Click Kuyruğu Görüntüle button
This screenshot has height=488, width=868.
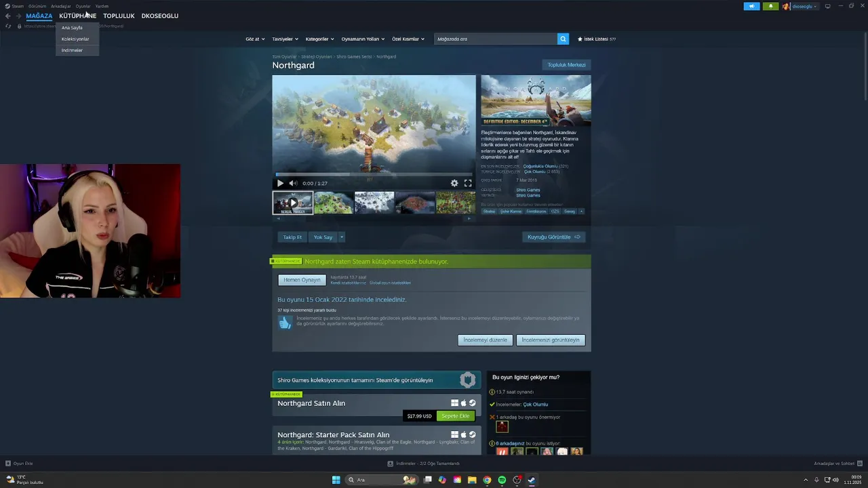point(553,237)
